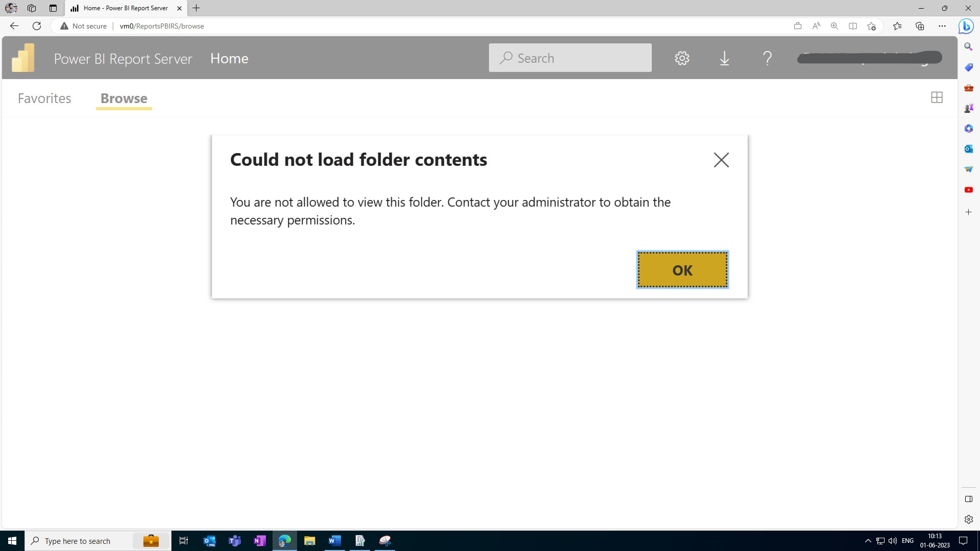Image resolution: width=980 pixels, height=551 pixels.
Task: Open Outlook from the taskbar
Action: point(209,541)
